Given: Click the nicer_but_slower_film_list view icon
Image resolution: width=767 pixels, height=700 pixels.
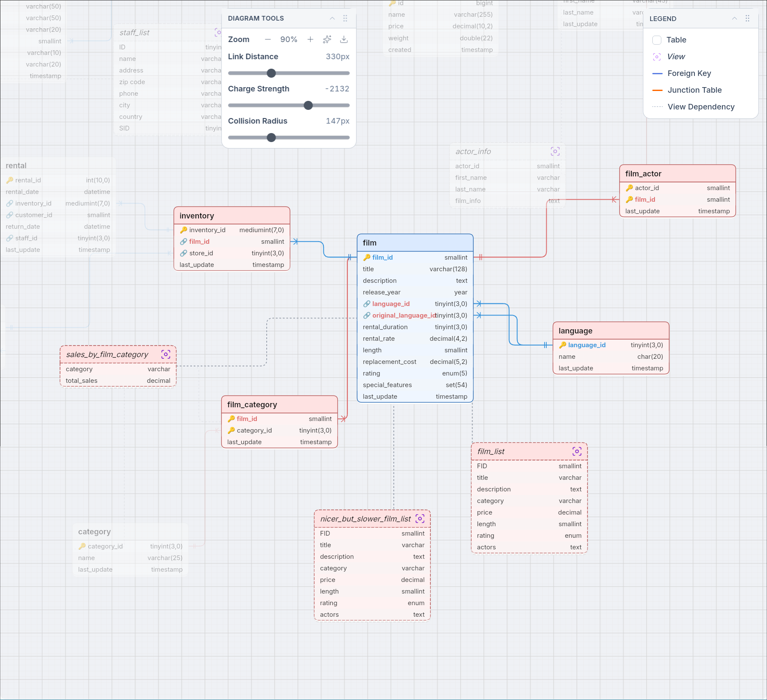Looking at the screenshot, I should [x=420, y=519].
